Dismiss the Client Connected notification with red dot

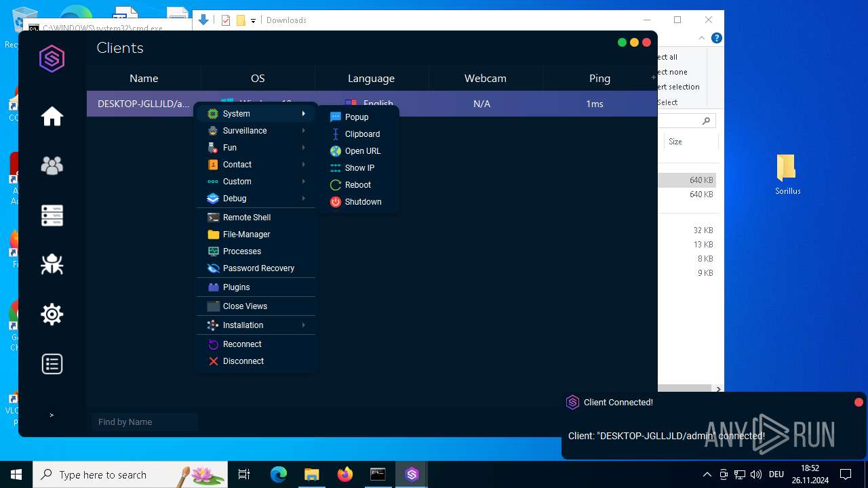pos(859,402)
